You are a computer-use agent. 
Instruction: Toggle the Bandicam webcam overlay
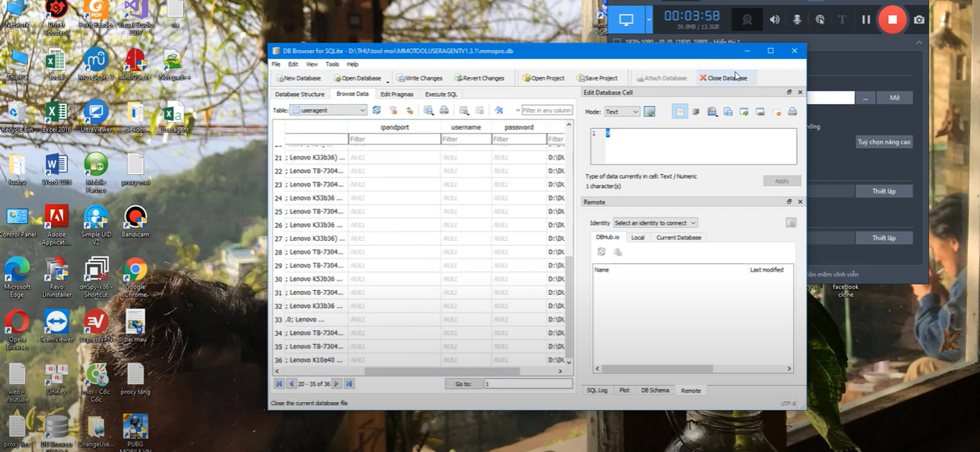pos(748,19)
